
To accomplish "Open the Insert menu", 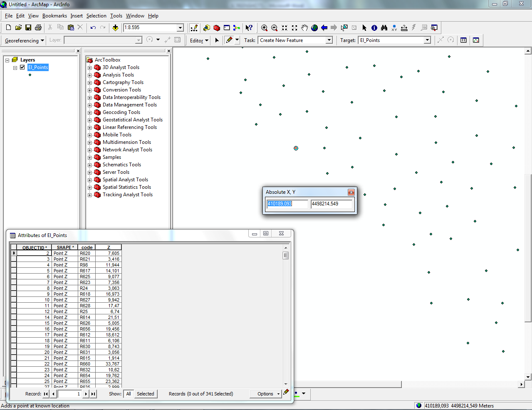I will point(77,16).
